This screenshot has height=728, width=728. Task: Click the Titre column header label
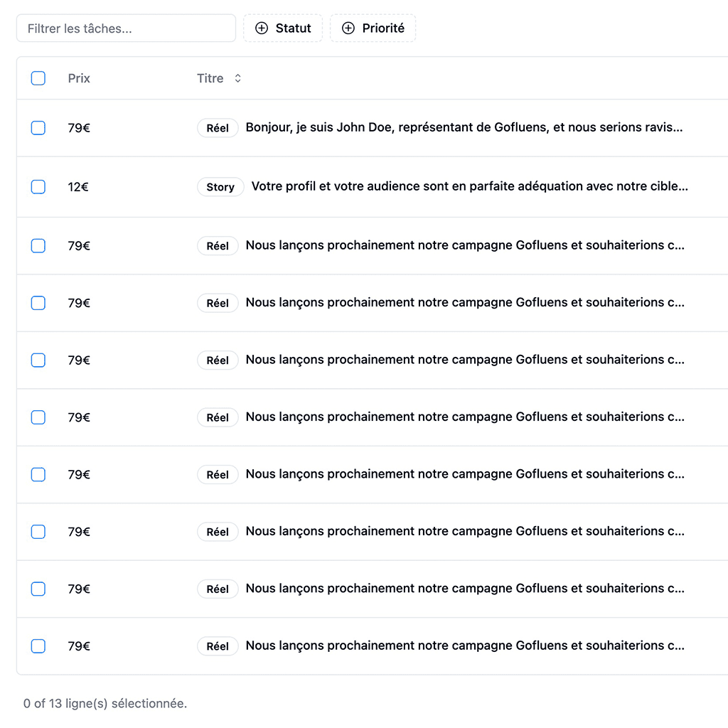[210, 78]
